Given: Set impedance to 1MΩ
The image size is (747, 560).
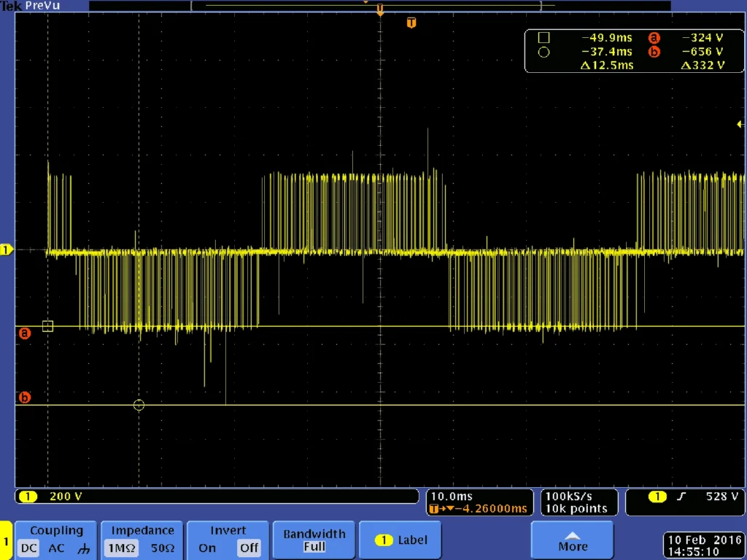Looking at the screenshot, I should click(x=119, y=548).
